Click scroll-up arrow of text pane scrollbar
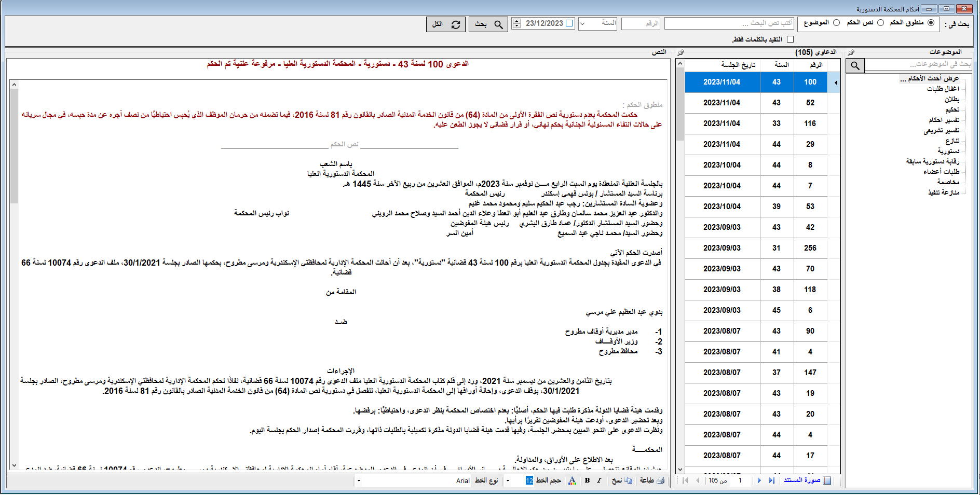The height and width of the screenshot is (495, 980). tap(14, 85)
